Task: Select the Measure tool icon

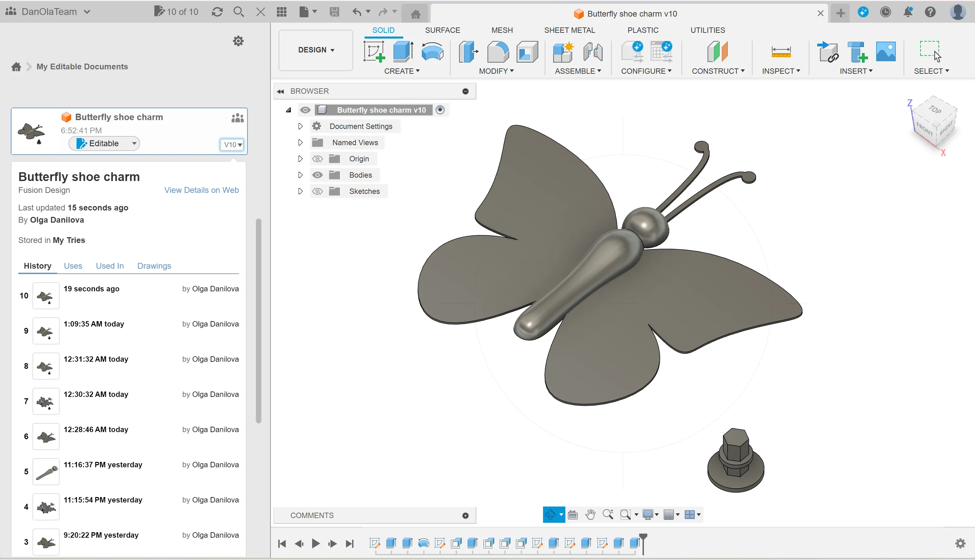Action: tap(781, 51)
